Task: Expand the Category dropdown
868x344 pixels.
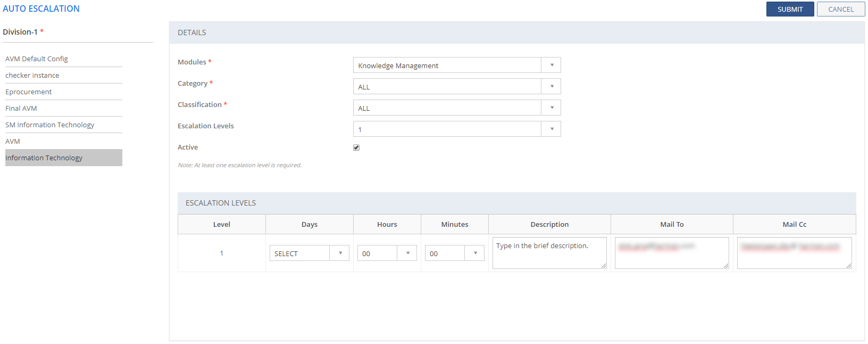Action: (456, 86)
